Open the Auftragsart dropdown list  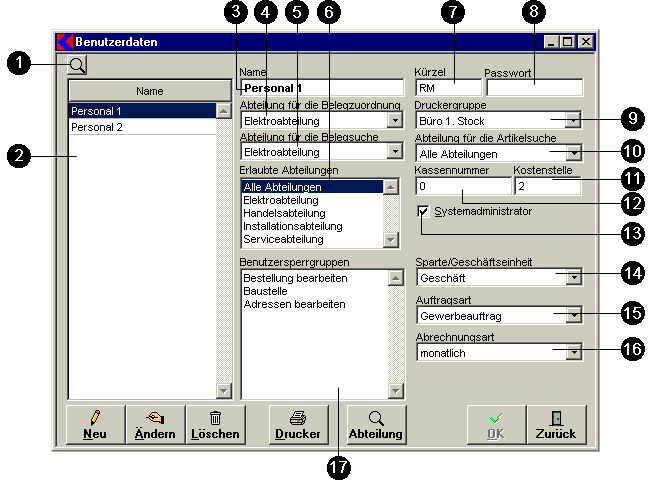(572, 315)
